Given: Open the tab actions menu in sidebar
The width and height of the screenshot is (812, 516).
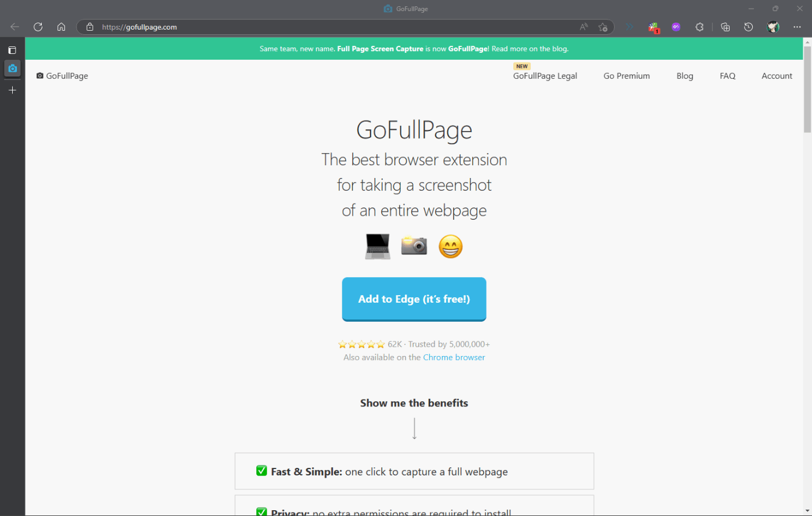Looking at the screenshot, I should (x=12, y=50).
